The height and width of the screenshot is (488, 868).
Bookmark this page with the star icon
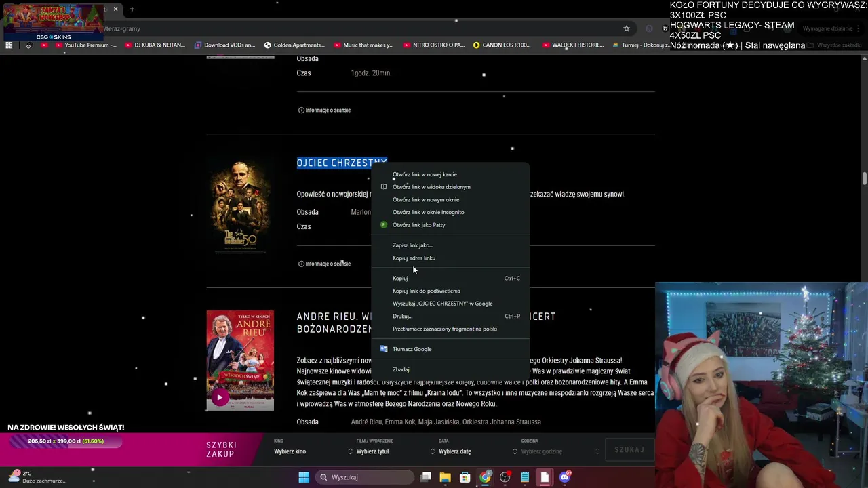627,28
